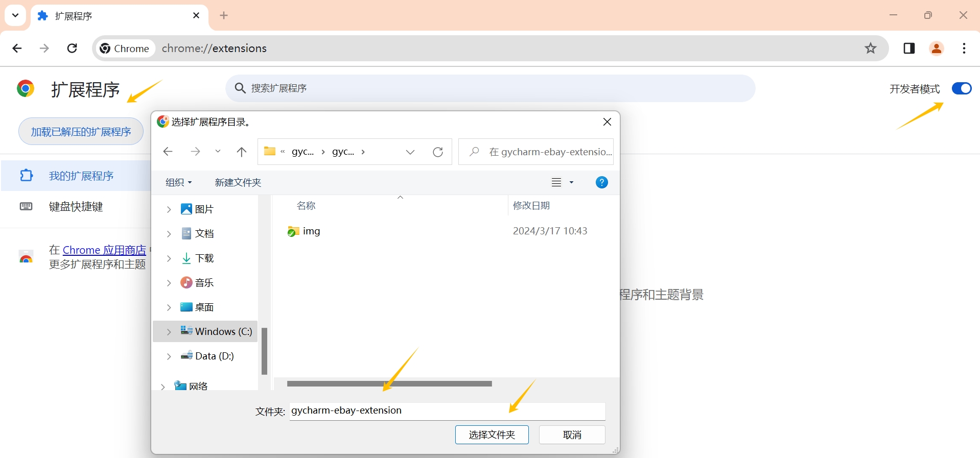Click the horizontal scrollbar in file list
The width and height of the screenshot is (980, 458).
[x=389, y=383]
